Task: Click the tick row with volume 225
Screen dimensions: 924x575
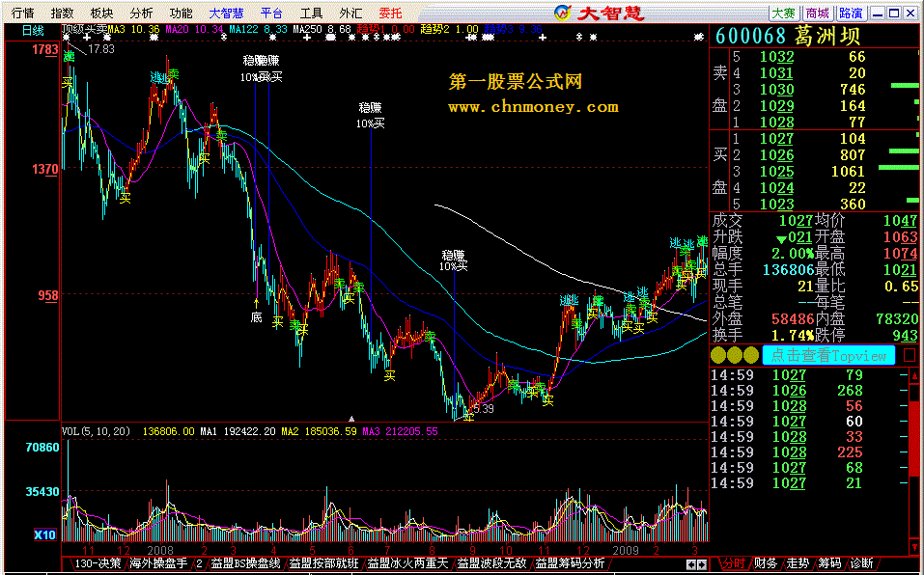Action: [808, 452]
